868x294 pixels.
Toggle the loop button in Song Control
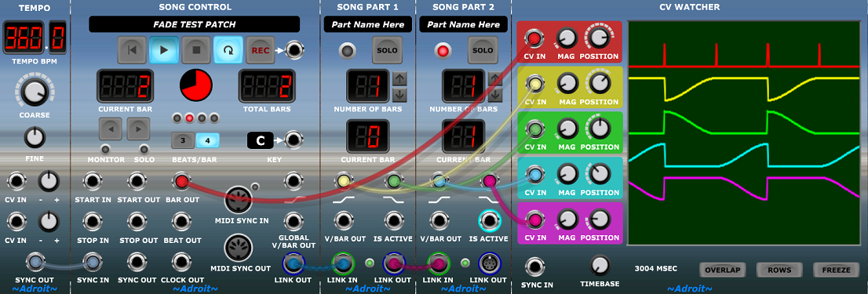tap(228, 50)
